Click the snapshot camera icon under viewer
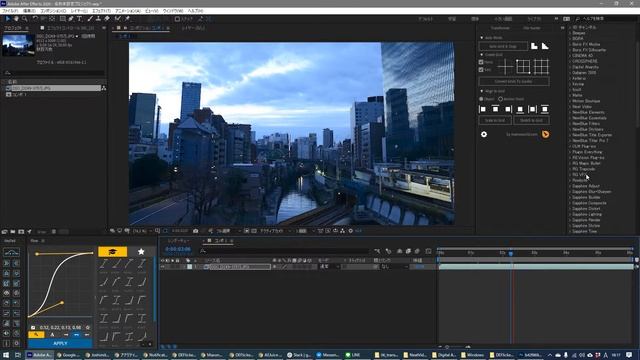Screen dimensions: 640x360 pos(196,231)
